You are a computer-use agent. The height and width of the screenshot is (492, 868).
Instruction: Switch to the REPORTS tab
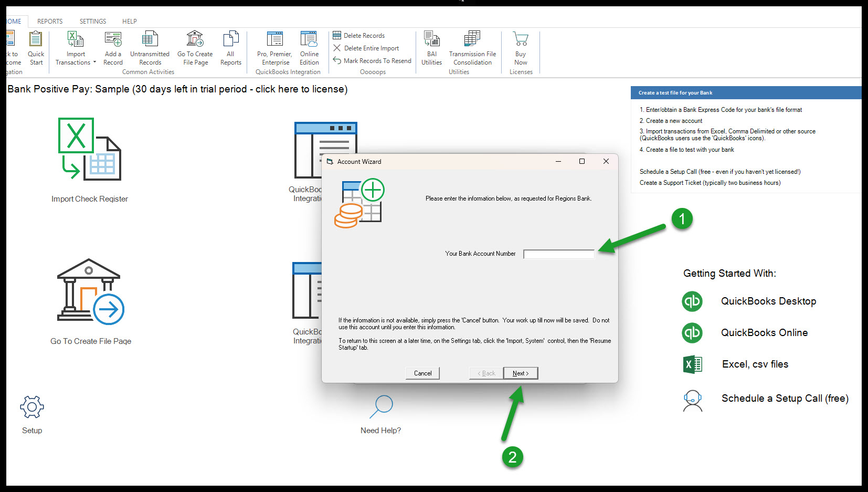point(50,22)
